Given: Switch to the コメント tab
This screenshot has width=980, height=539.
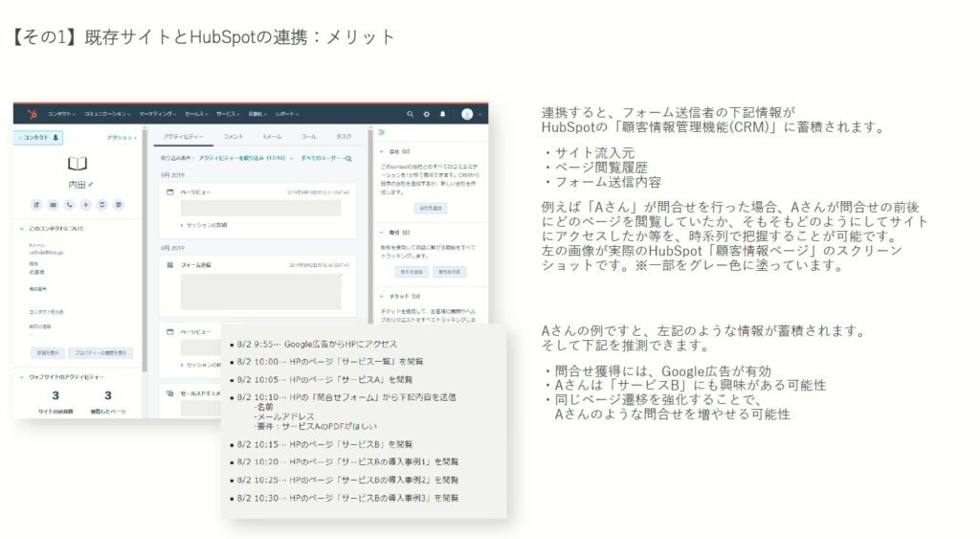Looking at the screenshot, I should tap(234, 136).
